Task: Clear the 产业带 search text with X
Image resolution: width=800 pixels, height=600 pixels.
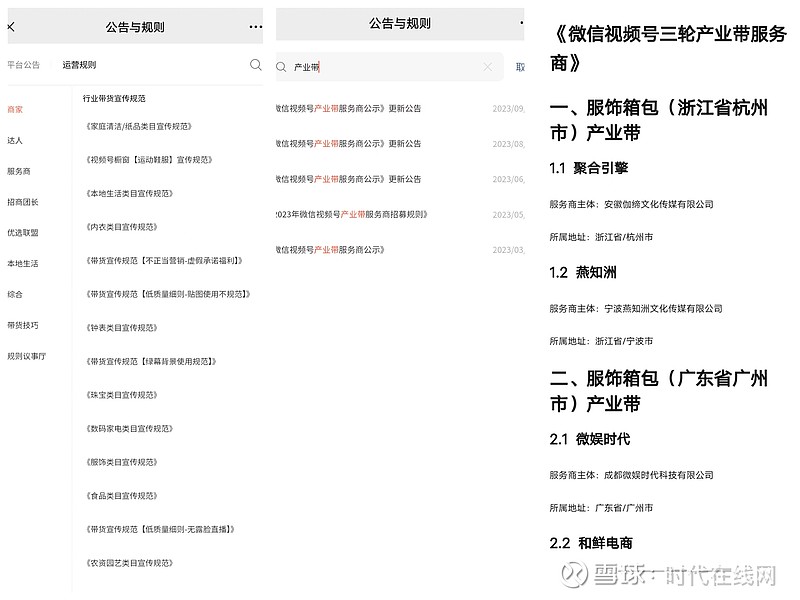Action: point(487,67)
